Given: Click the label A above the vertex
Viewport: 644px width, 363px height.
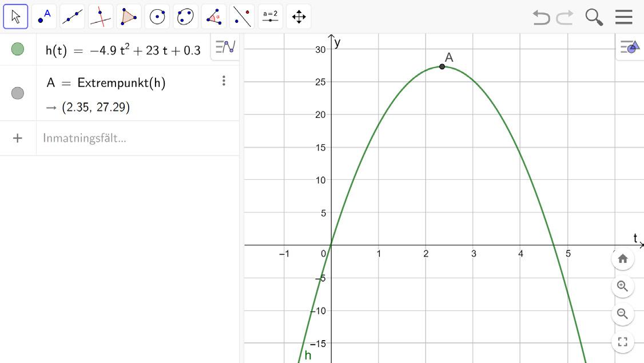Looking at the screenshot, I should pyautogui.click(x=449, y=57).
